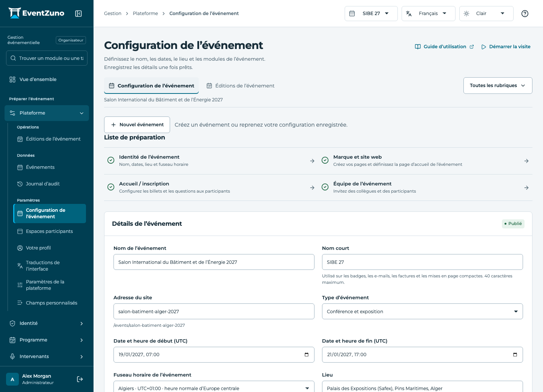Expand the Programme sidebar section
This screenshot has height=392, width=543.
click(x=47, y=340)
